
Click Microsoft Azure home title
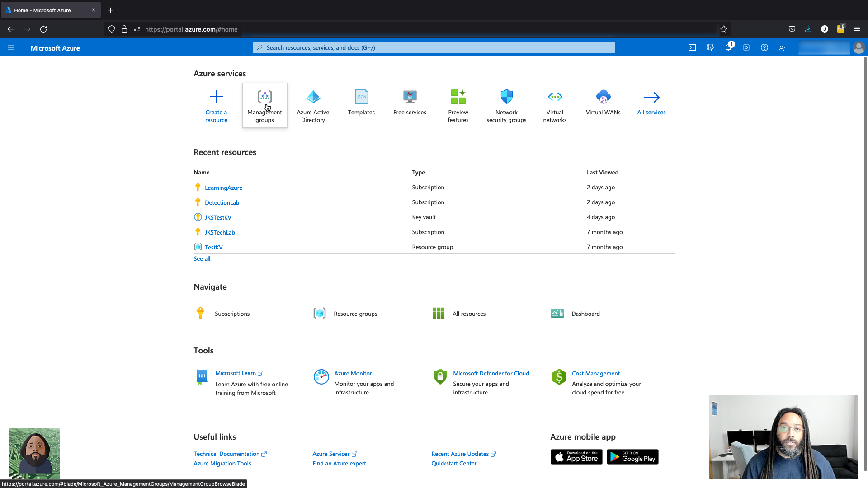[55, 48]
